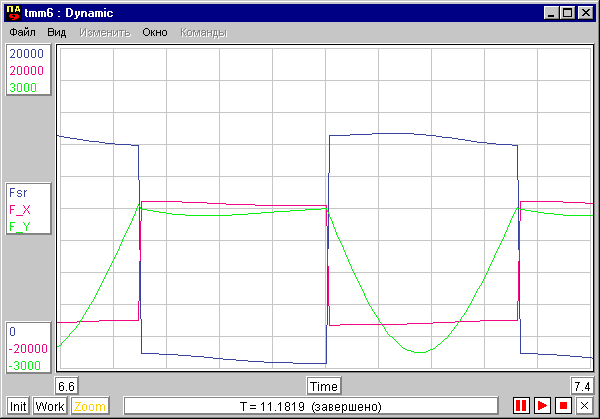Click the T = 11.1819 status field
This screenshot has width=600, height=419.
pos(311,406)
